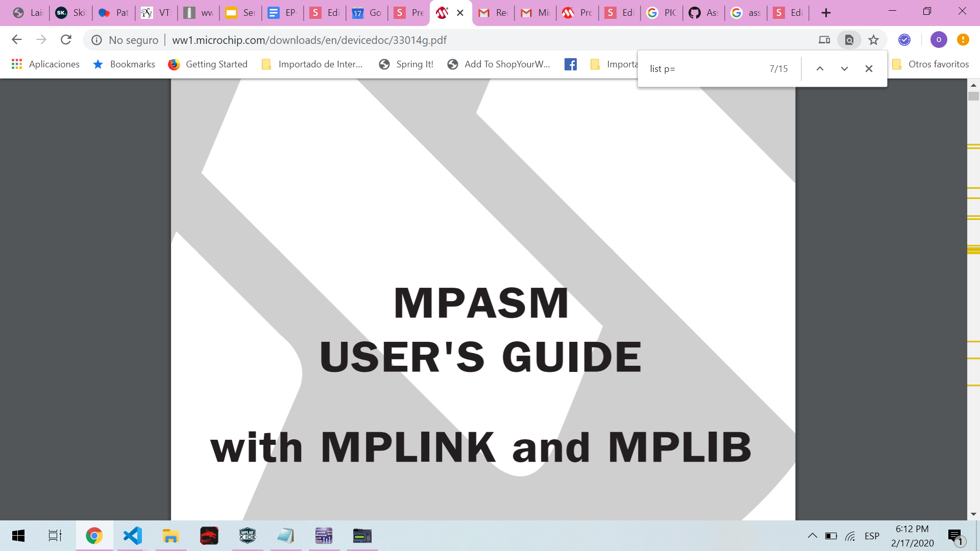This screenshot has width=980, height=551.
Task: Open Visual Studio Code from the taskbar
Action: pyautogui.click(x=132, y=536)
